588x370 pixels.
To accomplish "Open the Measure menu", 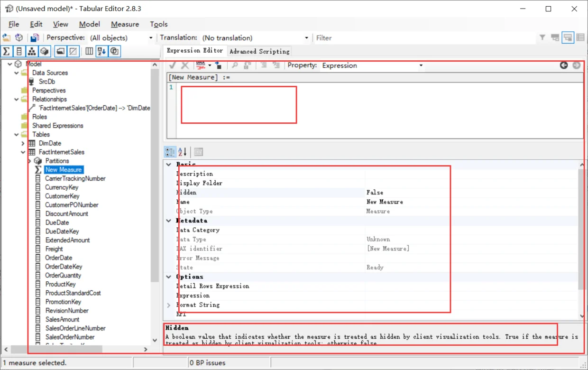I will (125, 24).
